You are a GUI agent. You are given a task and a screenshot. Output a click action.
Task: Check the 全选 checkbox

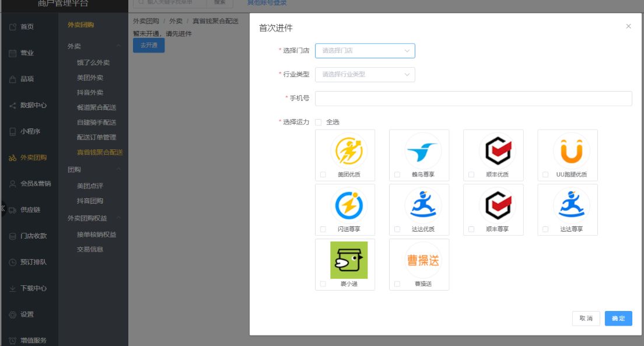point(318,122)
